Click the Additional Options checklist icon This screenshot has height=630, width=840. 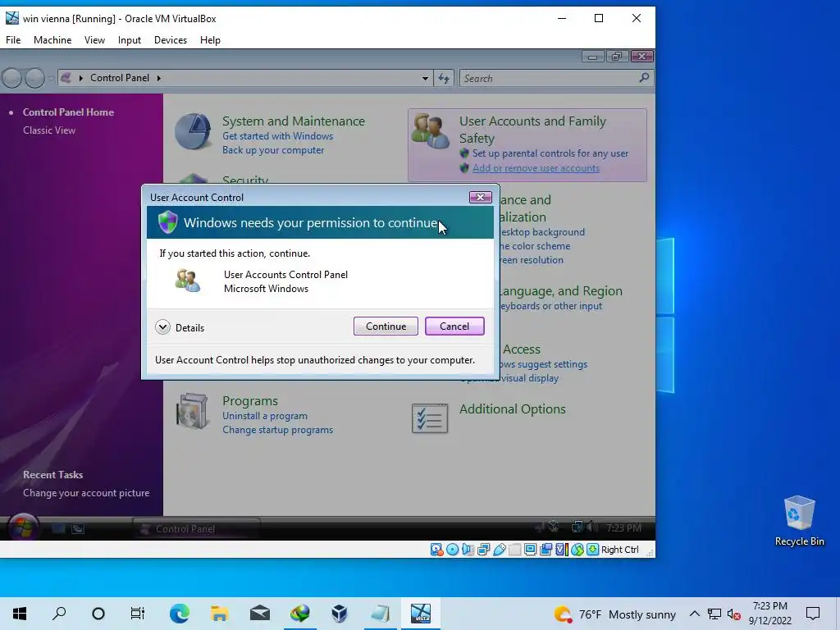(430, 418)
